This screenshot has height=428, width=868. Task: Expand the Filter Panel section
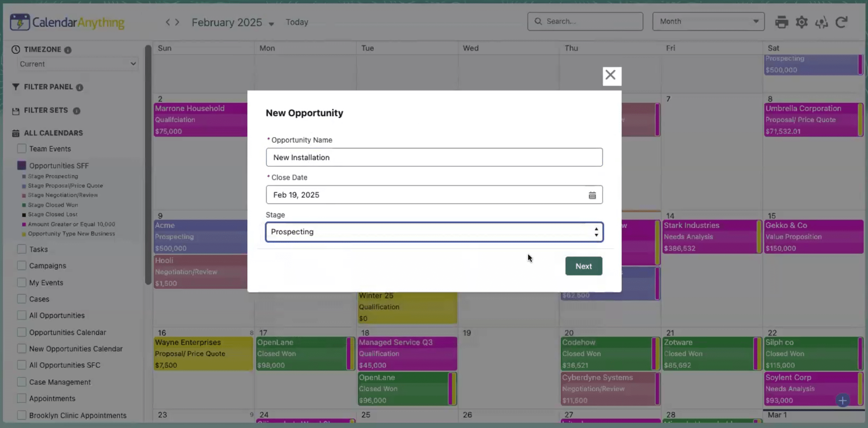[x=48, y=87]
